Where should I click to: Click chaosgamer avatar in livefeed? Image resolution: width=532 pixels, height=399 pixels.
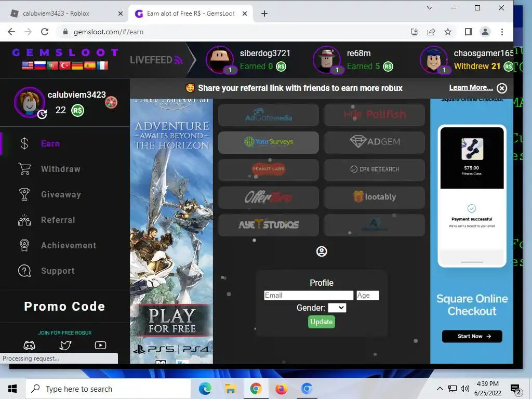click(x=434, y=60)
